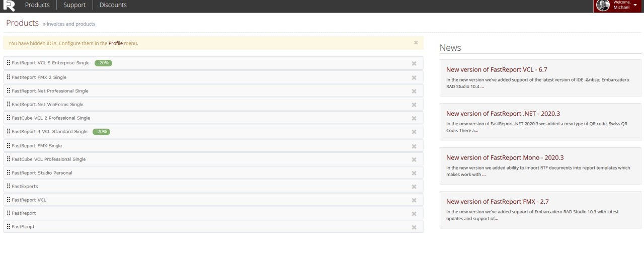Open the Products menu
Screen dimensions: 644x260
pos(37,5)
